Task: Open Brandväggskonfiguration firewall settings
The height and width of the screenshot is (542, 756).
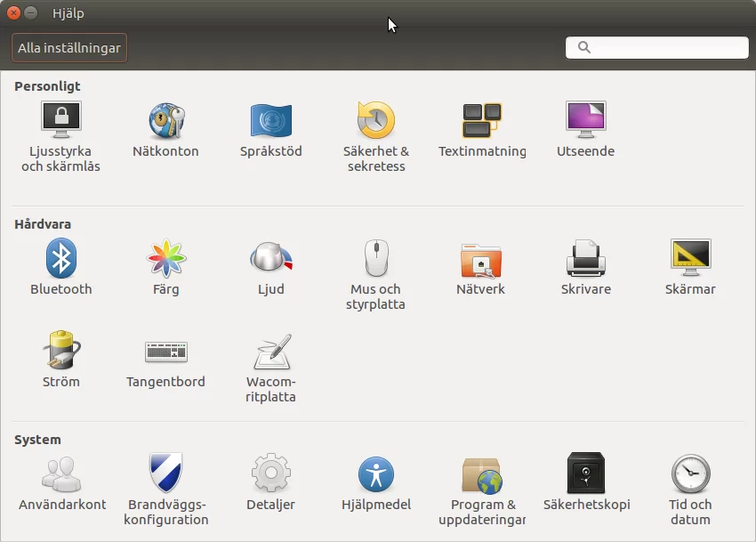Action: [165, 474]
